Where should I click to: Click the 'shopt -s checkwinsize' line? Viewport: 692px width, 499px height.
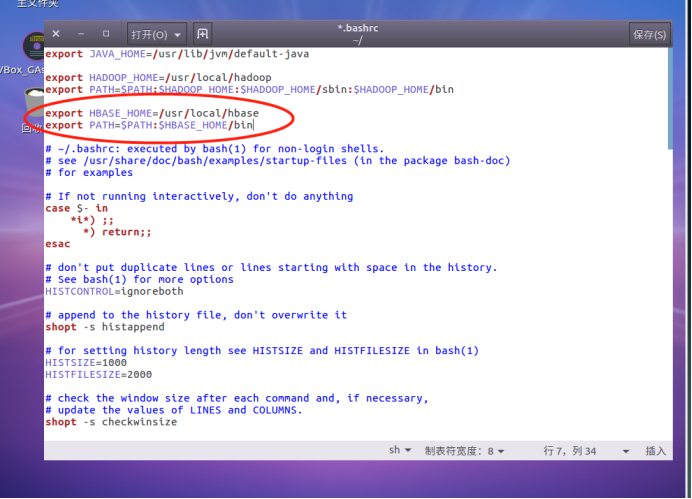click(x=111, y=422)
